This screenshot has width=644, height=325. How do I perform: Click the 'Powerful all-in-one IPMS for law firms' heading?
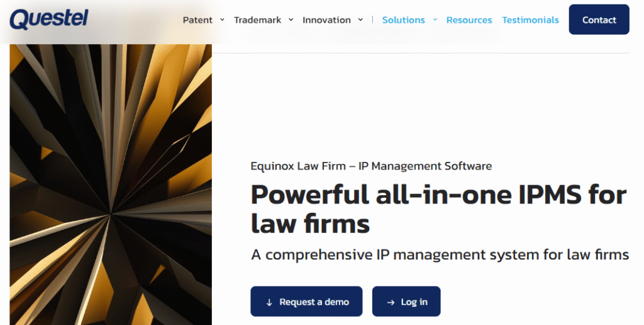click(x=438, y=209)
